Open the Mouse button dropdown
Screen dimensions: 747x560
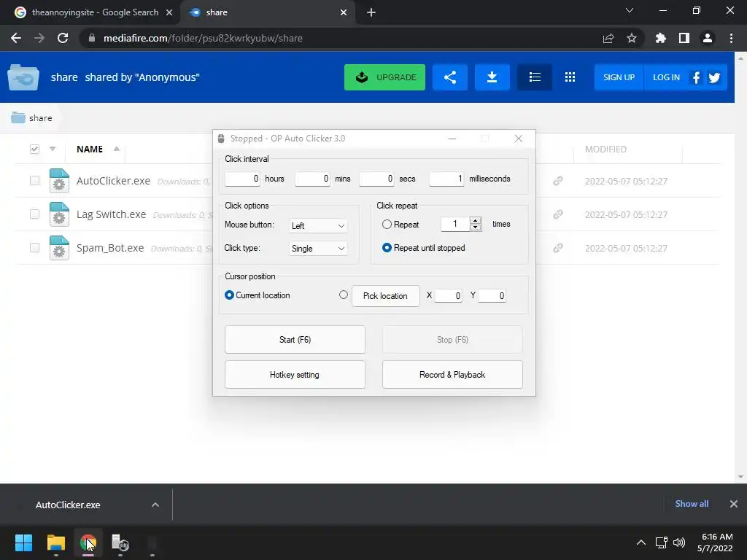click(x=318, y=226)
